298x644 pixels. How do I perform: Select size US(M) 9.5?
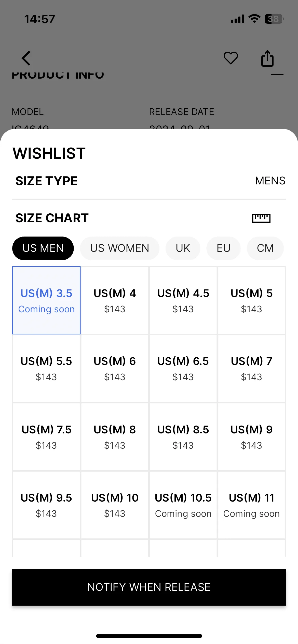[46, 505]
